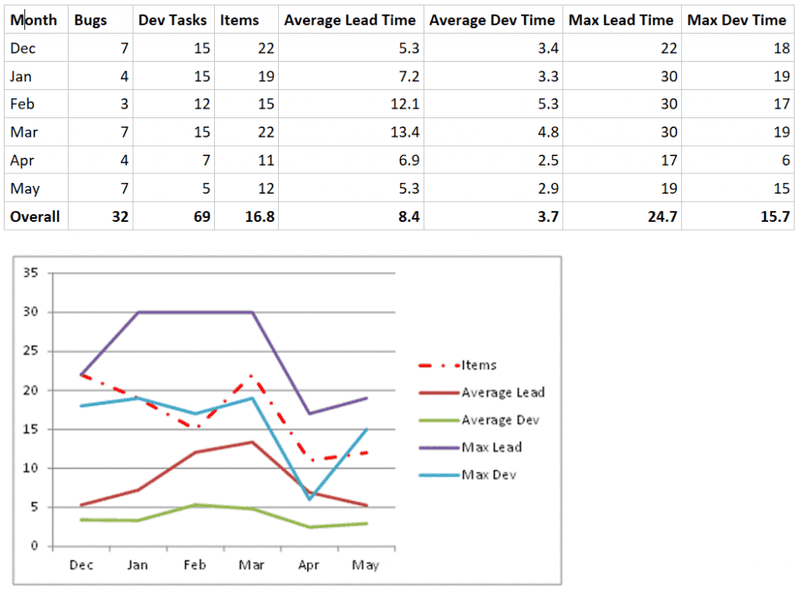800x593 pixels.
Task: Select Dec Max Lead Time 22
Action: pyautogui.click(x=622, y=48)
